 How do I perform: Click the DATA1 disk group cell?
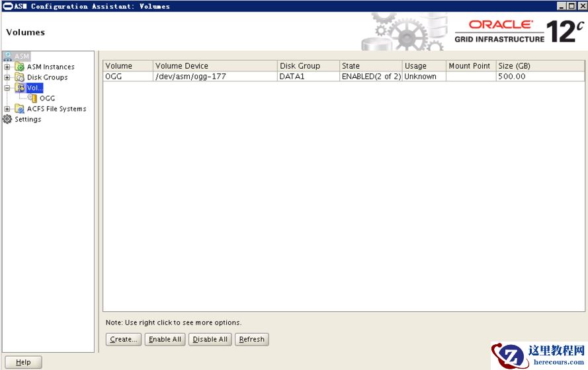point(309,77)
